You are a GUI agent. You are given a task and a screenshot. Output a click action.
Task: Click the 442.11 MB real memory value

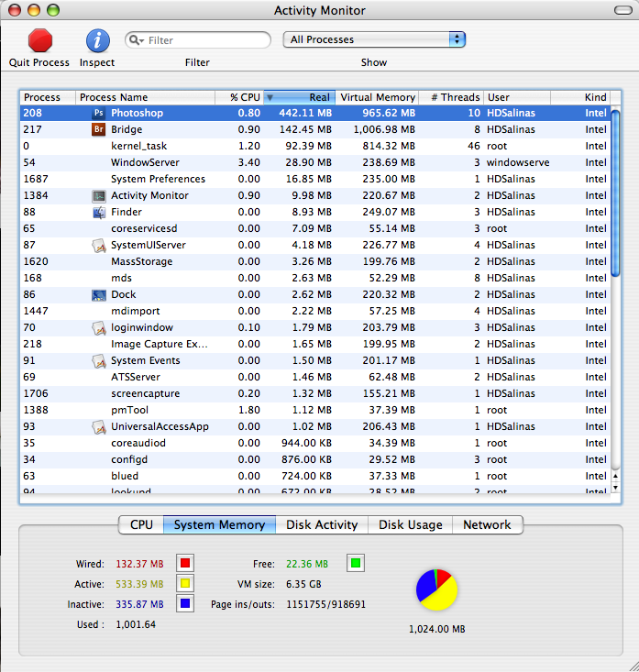305,113
